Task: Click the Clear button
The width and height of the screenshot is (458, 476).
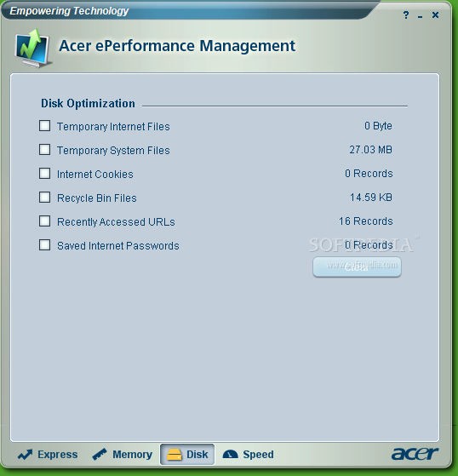Action: pyautogui.click(x=357, y=267)
